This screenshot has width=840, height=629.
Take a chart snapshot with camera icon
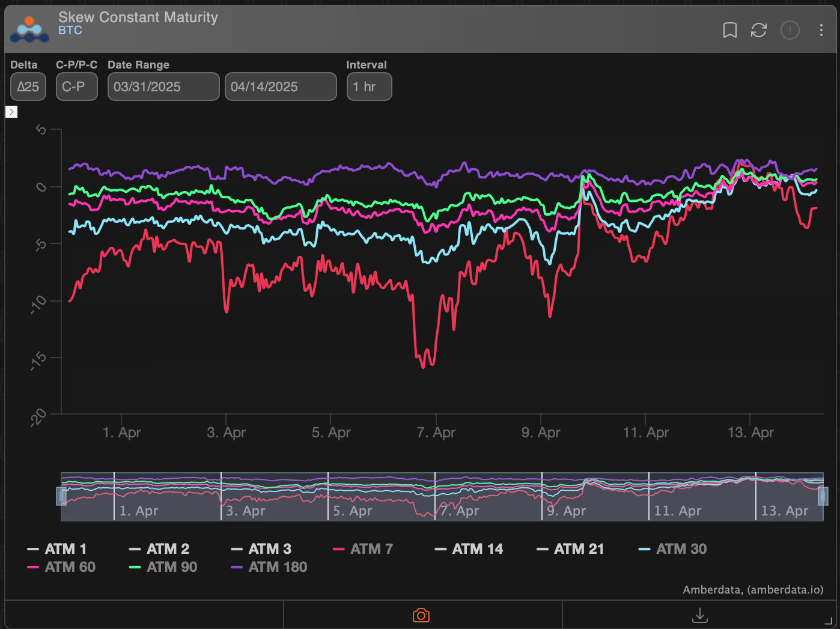point(421,615)
